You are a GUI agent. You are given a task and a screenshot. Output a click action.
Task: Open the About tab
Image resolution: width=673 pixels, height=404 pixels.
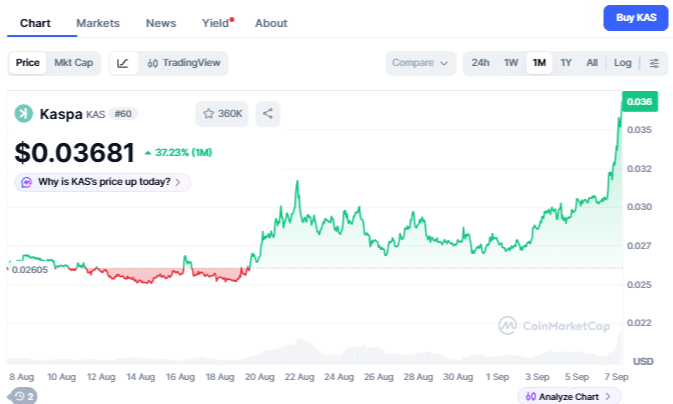point(271,23)
